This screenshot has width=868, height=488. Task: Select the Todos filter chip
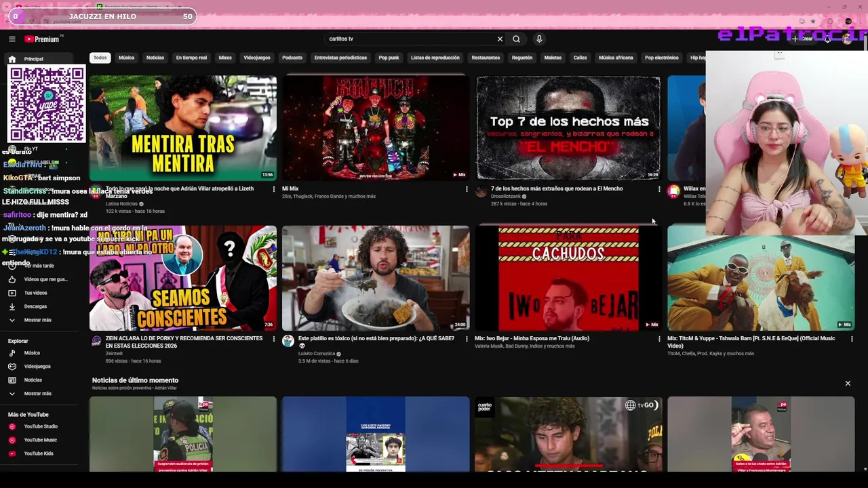coord(100,58)
